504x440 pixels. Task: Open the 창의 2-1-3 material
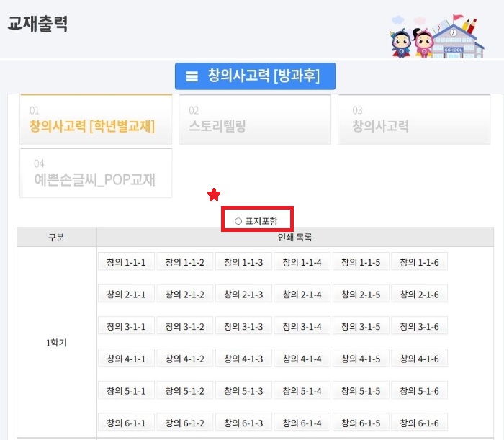point(243,294)
